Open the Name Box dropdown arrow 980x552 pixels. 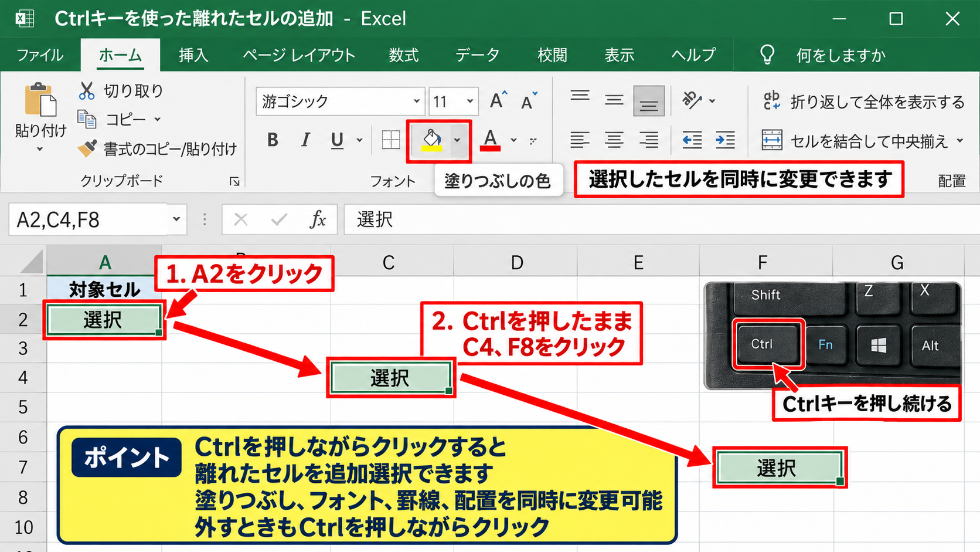[176, 219]
